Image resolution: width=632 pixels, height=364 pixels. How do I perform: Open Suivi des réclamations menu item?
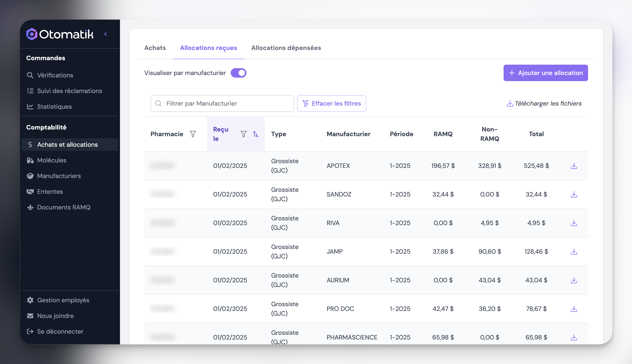coord(69,91)
